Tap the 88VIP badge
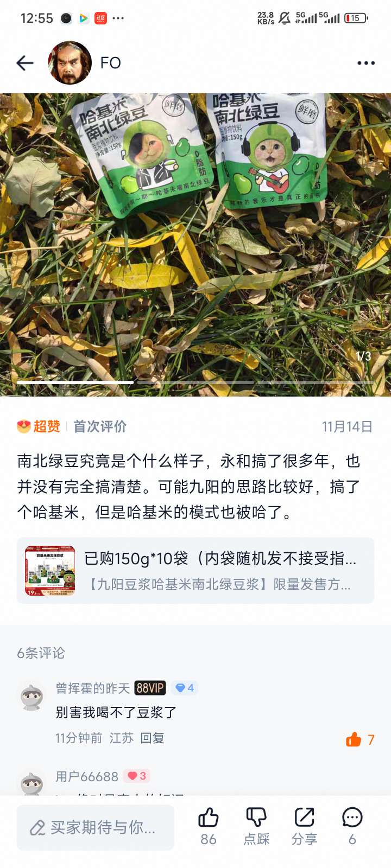 [150, 688]
